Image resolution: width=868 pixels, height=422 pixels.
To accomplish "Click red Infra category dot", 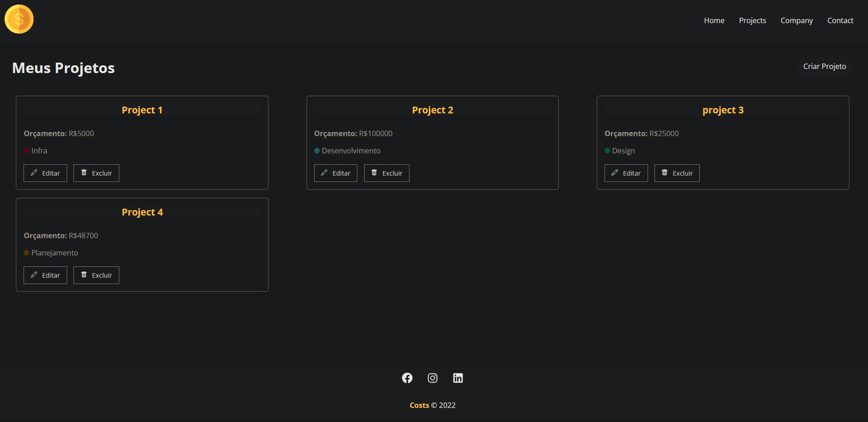I will [26, 151].
